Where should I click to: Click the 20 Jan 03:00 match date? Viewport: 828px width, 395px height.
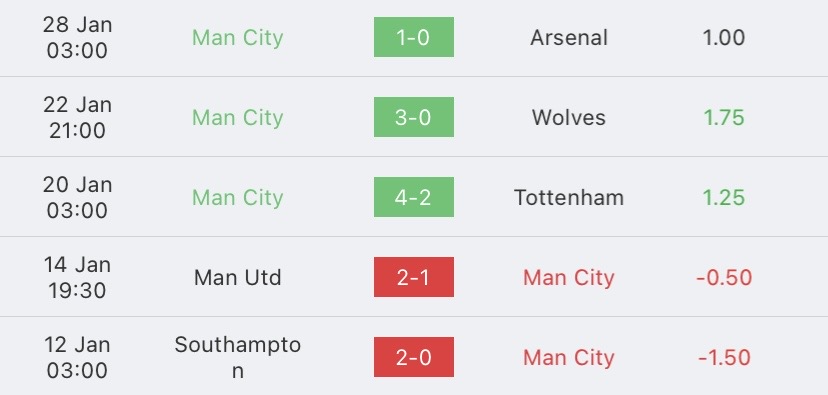point(77,198)
